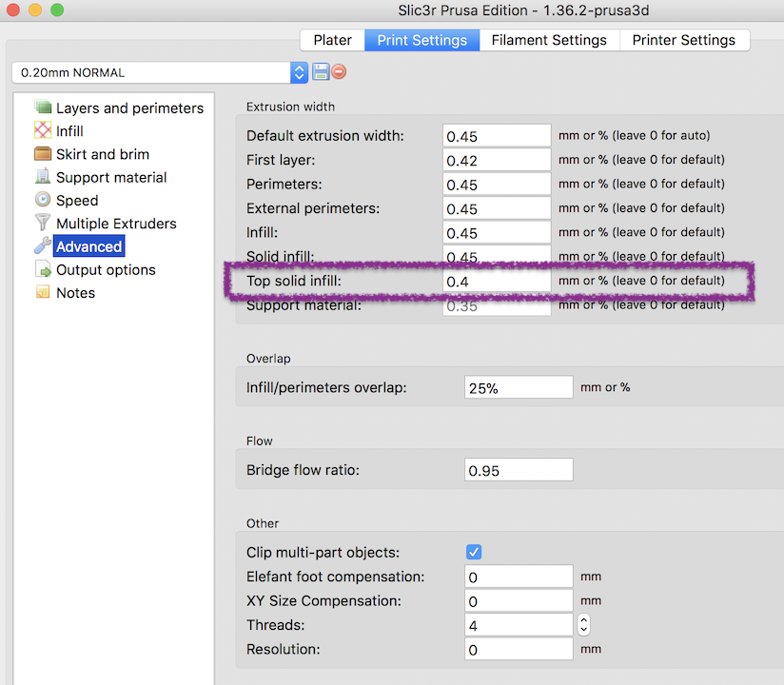Viewport: 784px width, 685px height.
Task: Click the Infill/perimeters overlap field
Action: [519, 387]
